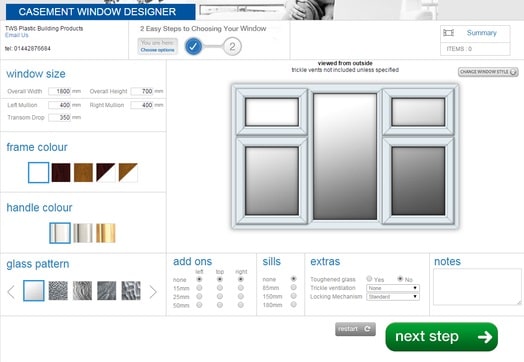Choose the 150mm sill option
The image size is (524, 362).
click(293, 296)
